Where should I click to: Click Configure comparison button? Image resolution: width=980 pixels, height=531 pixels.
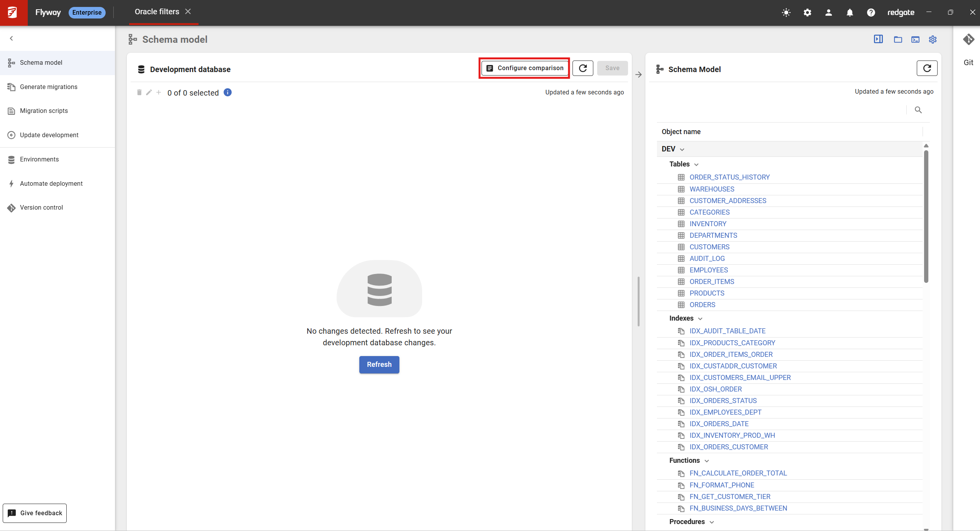pos(525,68)
